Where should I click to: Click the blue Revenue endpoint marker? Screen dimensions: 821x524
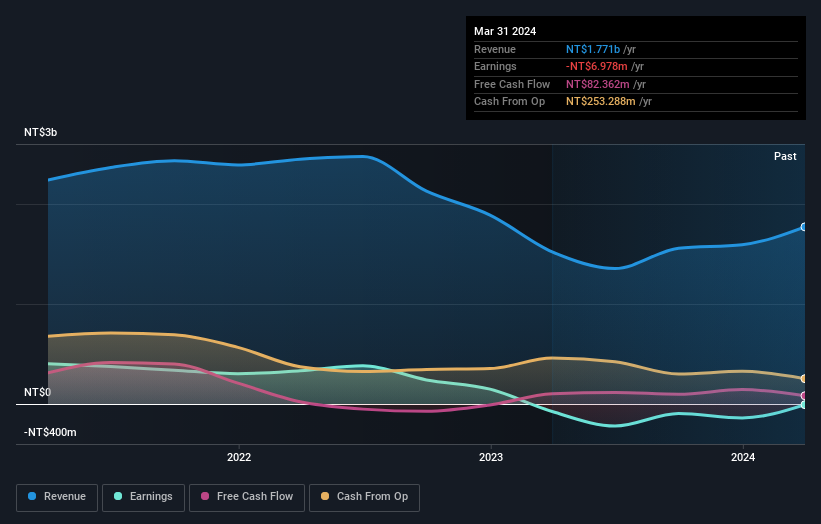pos(804,227)
